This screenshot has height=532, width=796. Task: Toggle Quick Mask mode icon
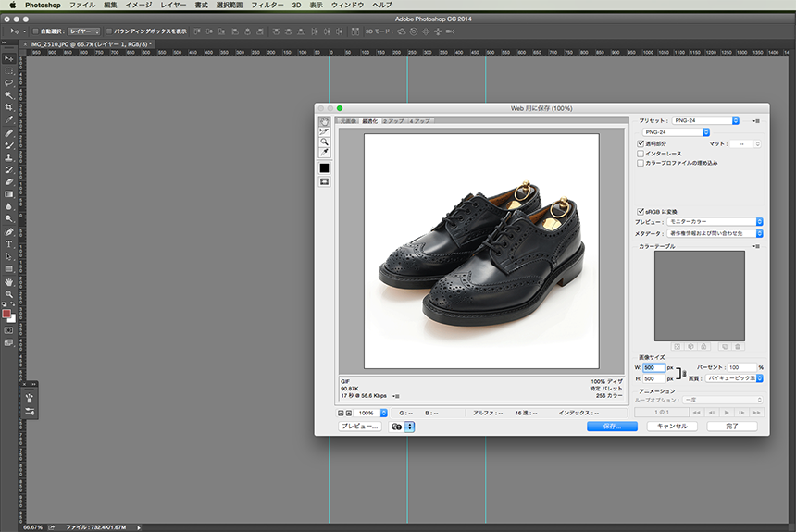pyautogui.click(x=8, y=330)
